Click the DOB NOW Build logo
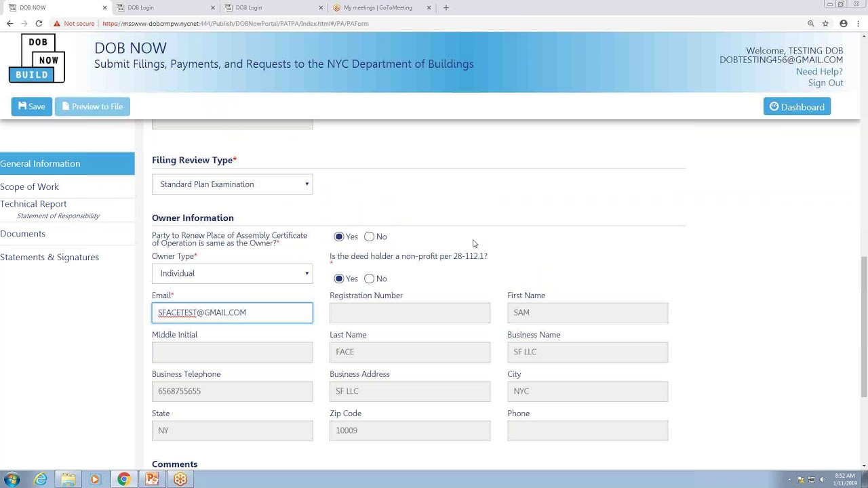The width and height of the screenshot is (868, 488). click(x=37, y=59)
